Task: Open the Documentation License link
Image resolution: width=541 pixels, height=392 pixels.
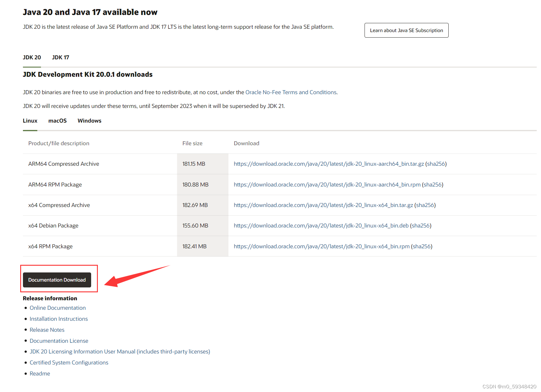Action: (x=59, y=341)
